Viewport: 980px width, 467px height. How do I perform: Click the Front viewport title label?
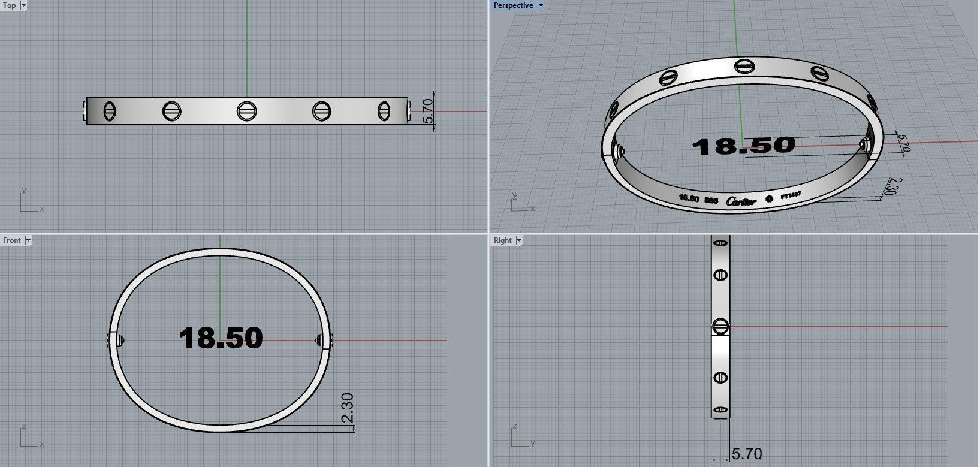tap(12, 240)
